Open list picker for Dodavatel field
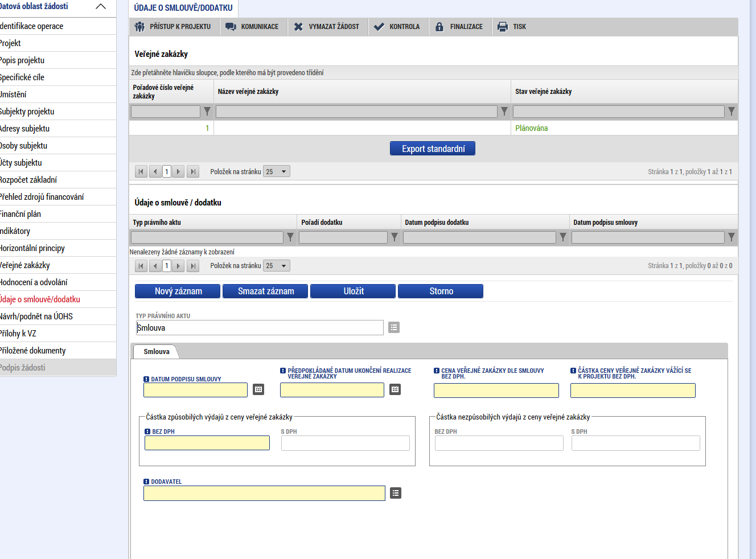Screen dimensions: 756x559 [x=396, y=493]
